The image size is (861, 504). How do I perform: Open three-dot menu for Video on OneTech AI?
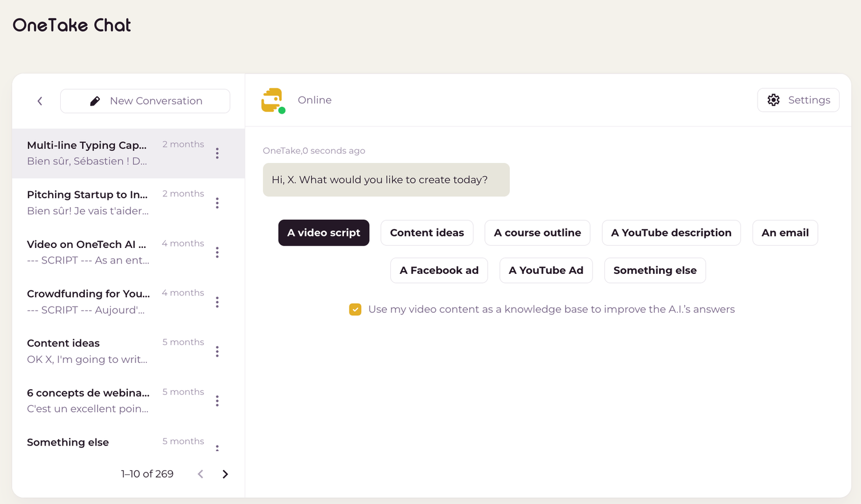217,253
